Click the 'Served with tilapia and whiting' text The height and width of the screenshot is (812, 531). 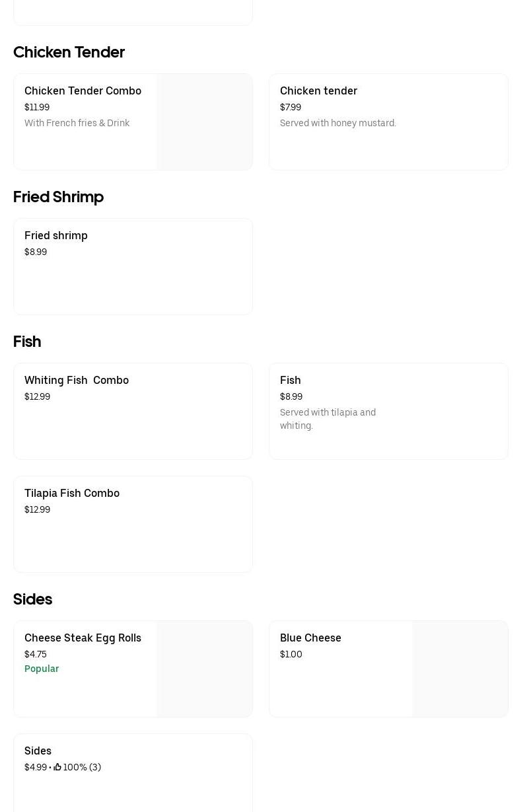[328, 419]
